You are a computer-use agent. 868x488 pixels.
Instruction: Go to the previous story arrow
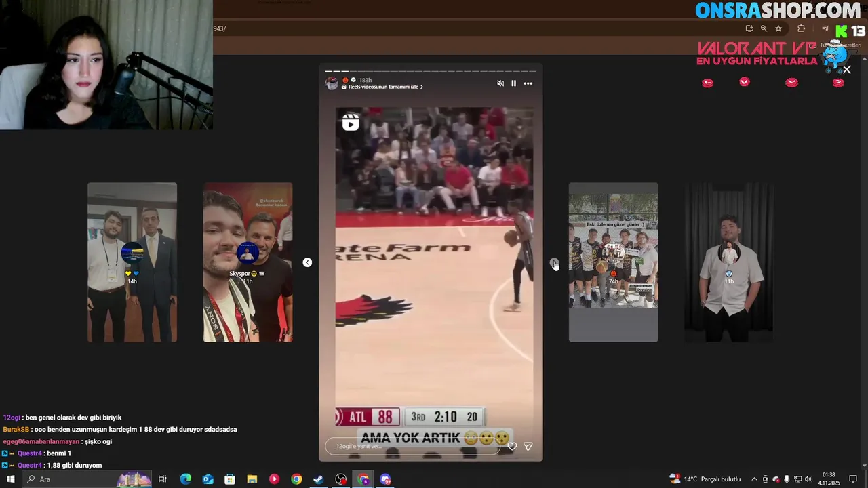307,262
